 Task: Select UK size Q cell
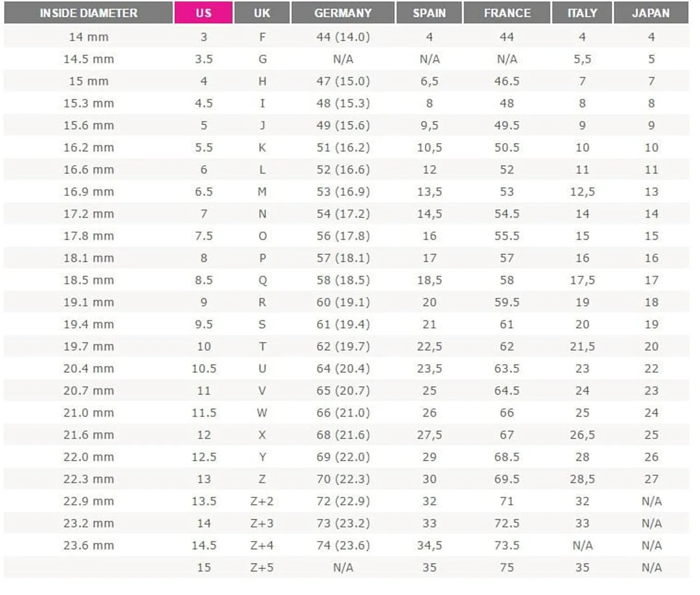pyautogui.click(x=262, y=280)
